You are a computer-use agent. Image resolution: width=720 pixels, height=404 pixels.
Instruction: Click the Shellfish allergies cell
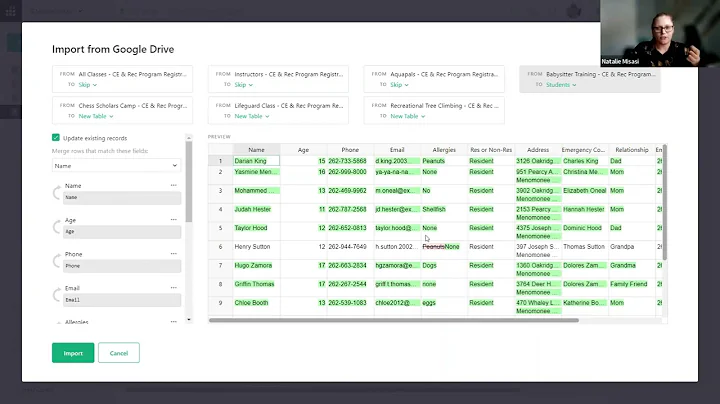click(444, 213)
